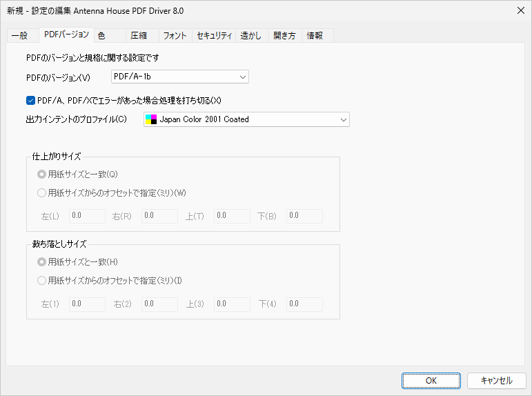Screen dimensions: 532x396
Task: Select 用紙サイズと一致(H) radio in 裁ち落としサイズ
Action: coord(41,262)
